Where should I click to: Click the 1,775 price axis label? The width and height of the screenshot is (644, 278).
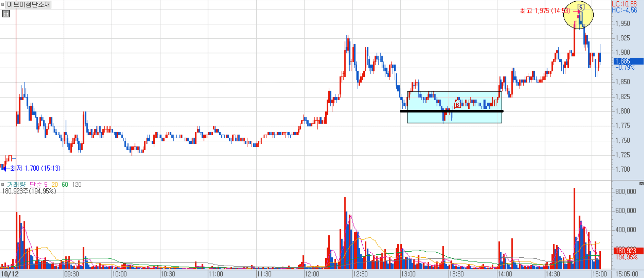[623, 126]
